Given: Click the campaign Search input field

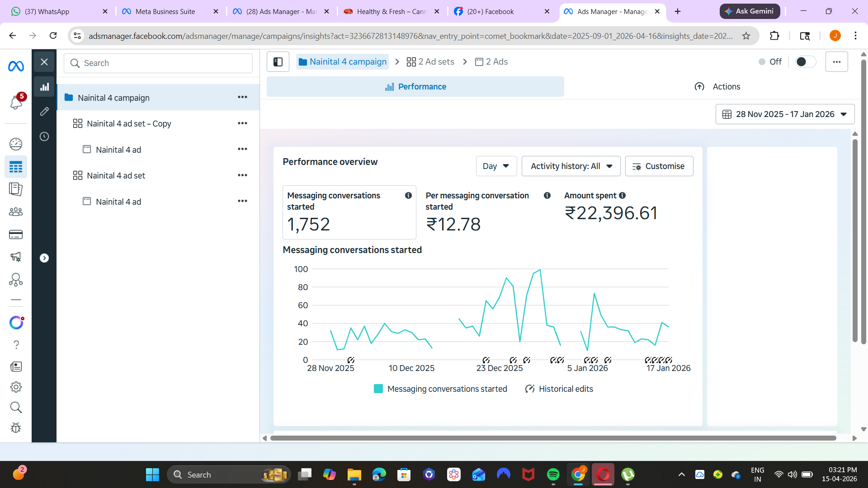Looking at the screenshot, I should click(x=158, y=63).
